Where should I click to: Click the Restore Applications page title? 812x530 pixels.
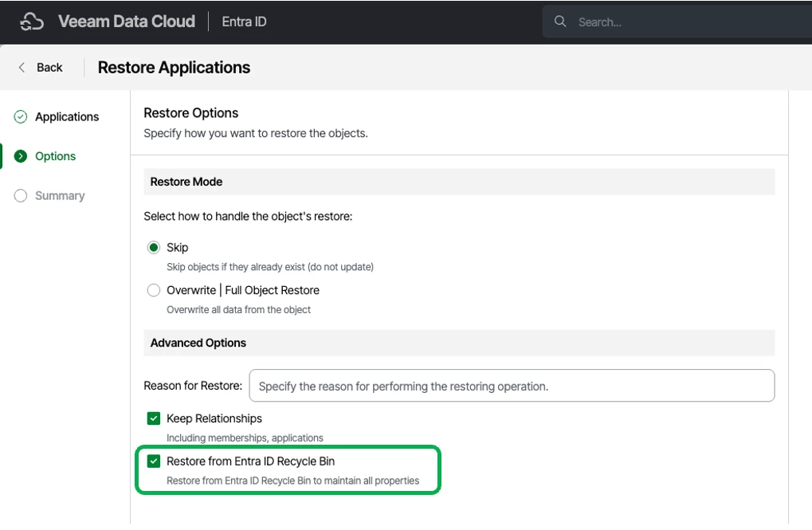pos(174,68)
